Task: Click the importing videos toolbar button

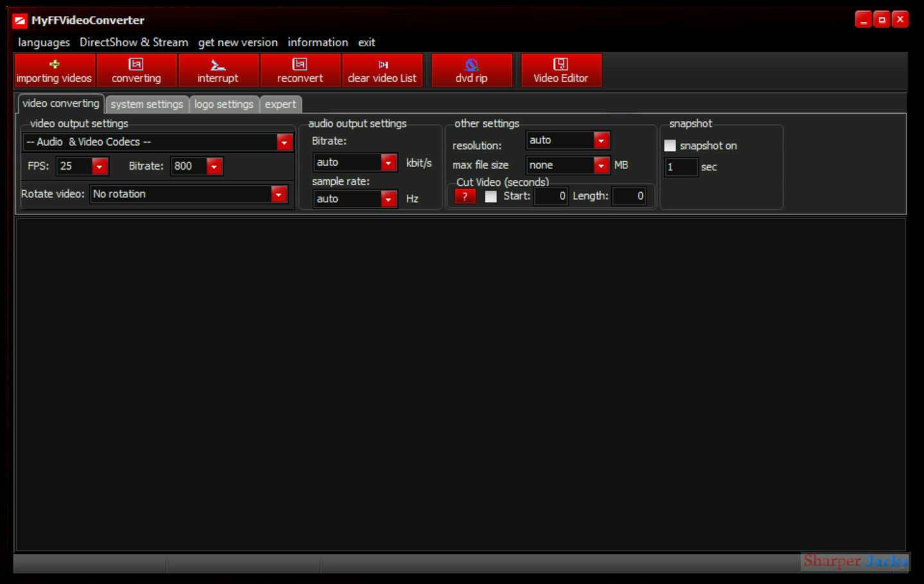Action: pos(55,70)
